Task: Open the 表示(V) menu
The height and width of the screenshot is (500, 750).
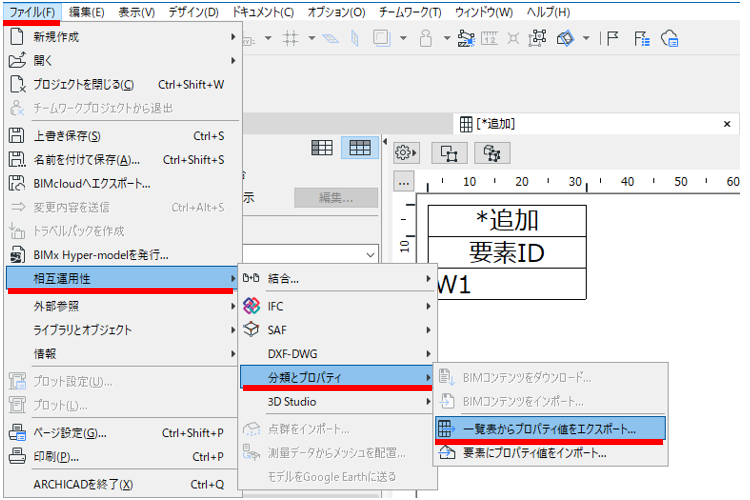Action: tap(137, 12)
